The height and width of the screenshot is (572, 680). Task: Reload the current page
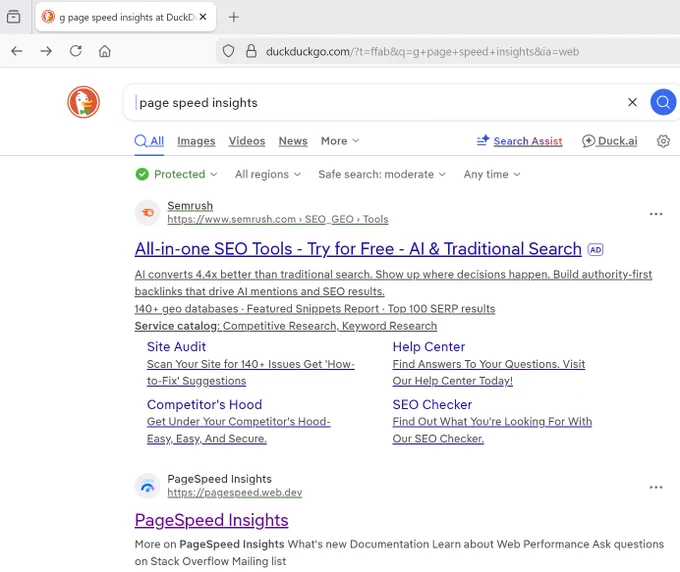click(x=75, y=51)
